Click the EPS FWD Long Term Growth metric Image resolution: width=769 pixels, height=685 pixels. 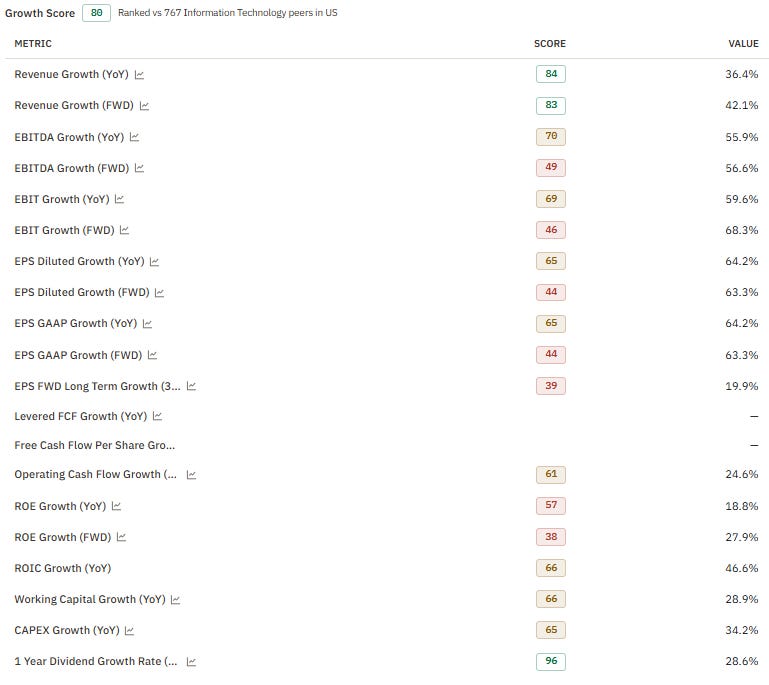[98, 386]
